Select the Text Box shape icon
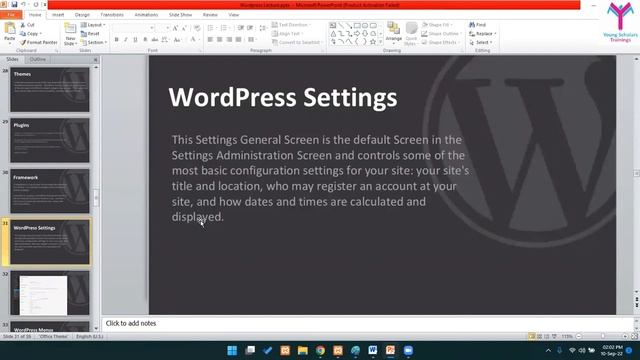Viewport: 640px width, 360px height. pos(333,25)
